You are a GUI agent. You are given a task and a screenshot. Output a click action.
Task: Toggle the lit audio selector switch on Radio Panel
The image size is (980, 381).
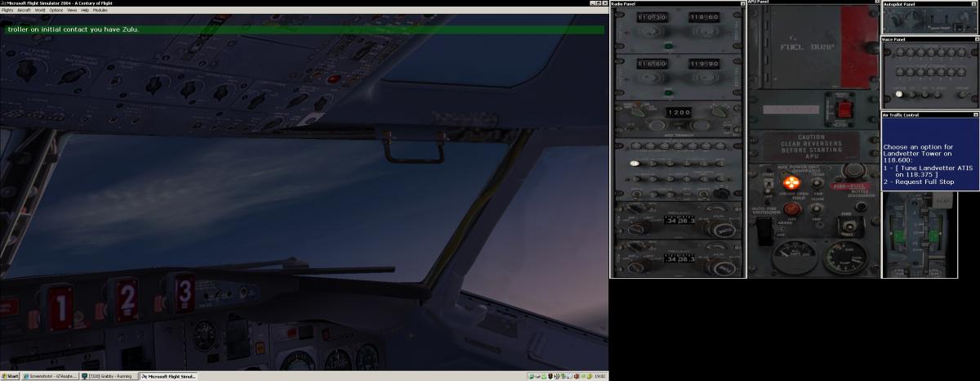pyautogui.click(x=634, y=164)
